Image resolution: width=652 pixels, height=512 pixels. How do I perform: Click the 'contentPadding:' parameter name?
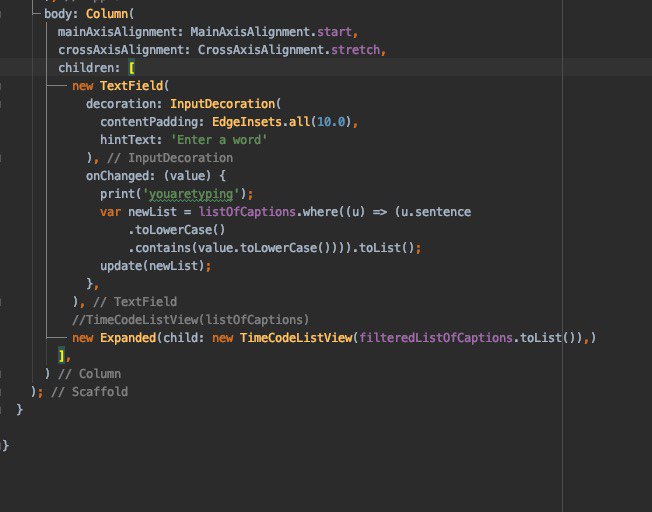coord(152,122)
